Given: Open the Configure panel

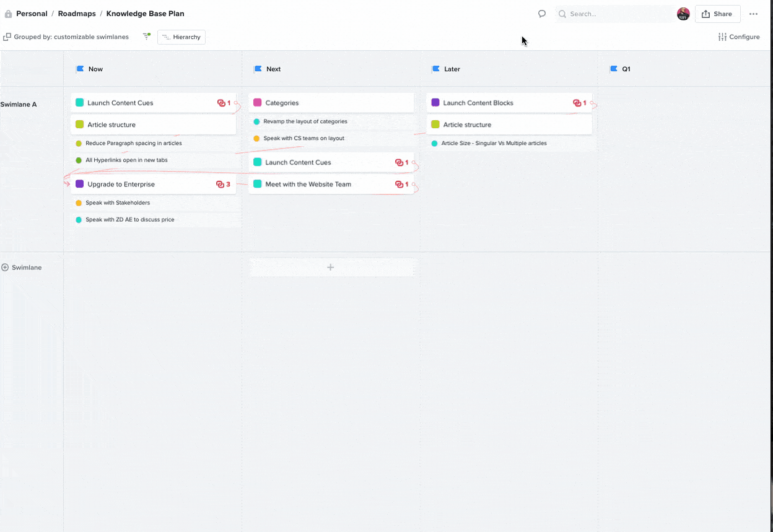Looking at the screenshot, I should click(739, 37).
